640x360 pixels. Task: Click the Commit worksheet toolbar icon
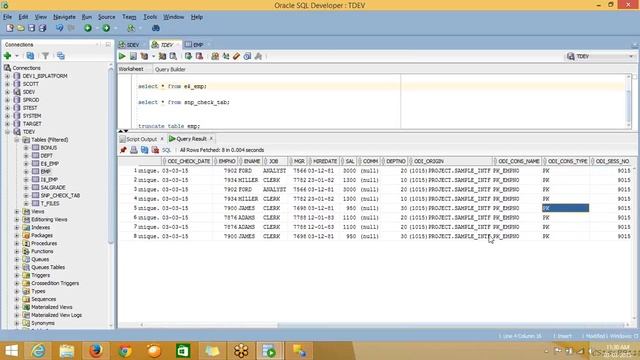pos(188,56)
